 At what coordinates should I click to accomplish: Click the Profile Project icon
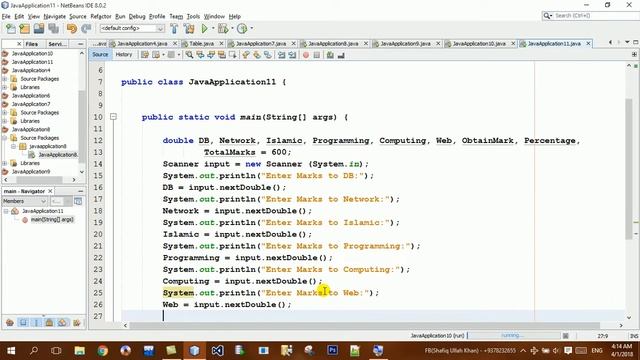(242, 29)
